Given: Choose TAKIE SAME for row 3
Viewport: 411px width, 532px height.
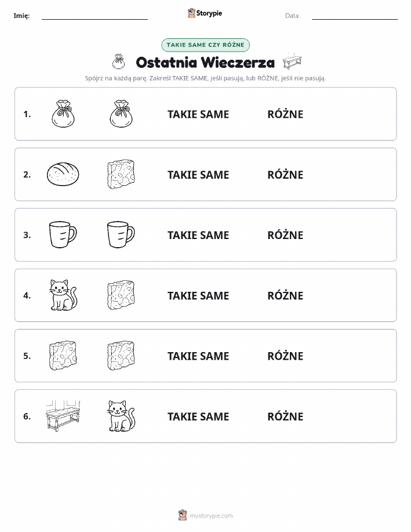Looking at the screenshot, I should click(198, 235).
